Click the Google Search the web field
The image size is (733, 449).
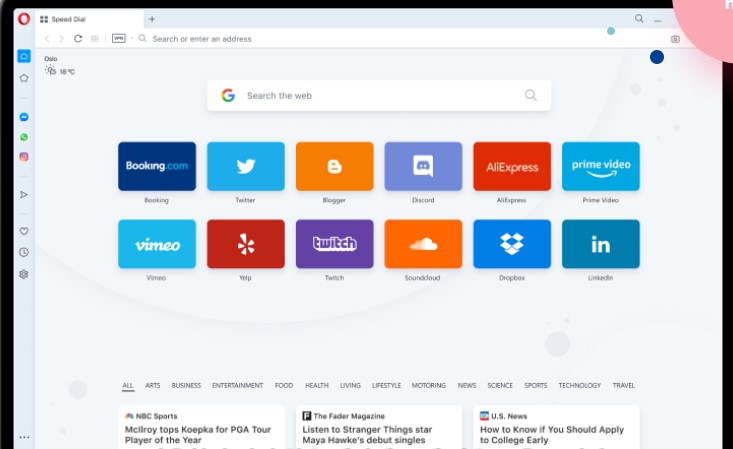tap(378, 96)
